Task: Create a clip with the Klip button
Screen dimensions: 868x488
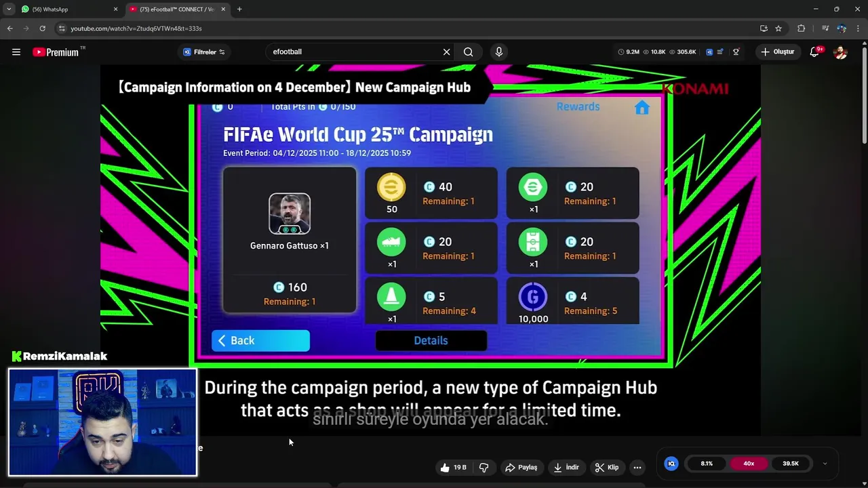Action: pos(607,467)
